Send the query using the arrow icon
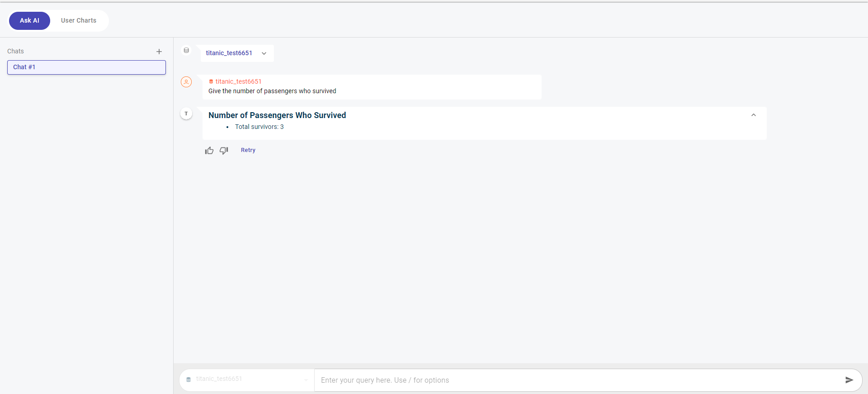The image size is (868, 394). (x=849, y=380)
